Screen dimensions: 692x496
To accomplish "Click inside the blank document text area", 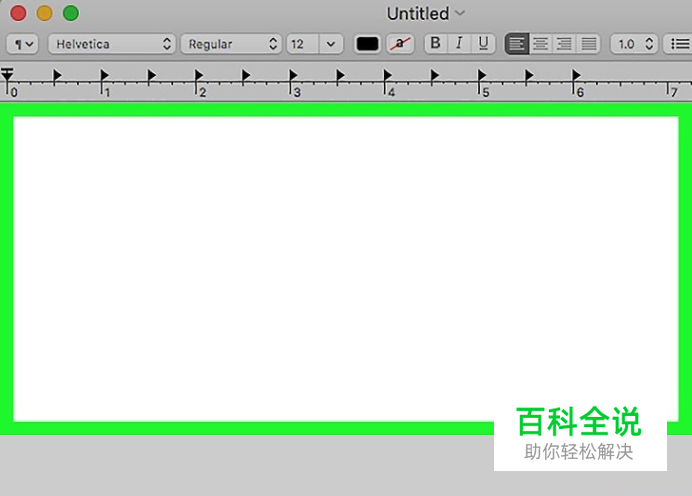I will click(346, 268).
